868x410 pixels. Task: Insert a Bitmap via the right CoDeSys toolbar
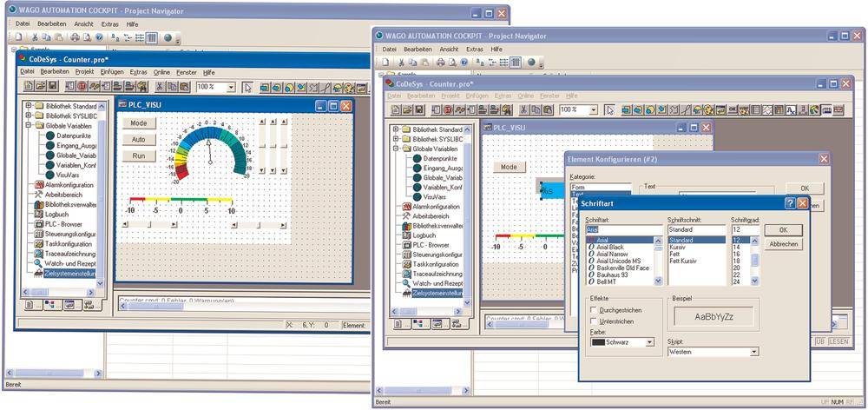tap(708, 109)
